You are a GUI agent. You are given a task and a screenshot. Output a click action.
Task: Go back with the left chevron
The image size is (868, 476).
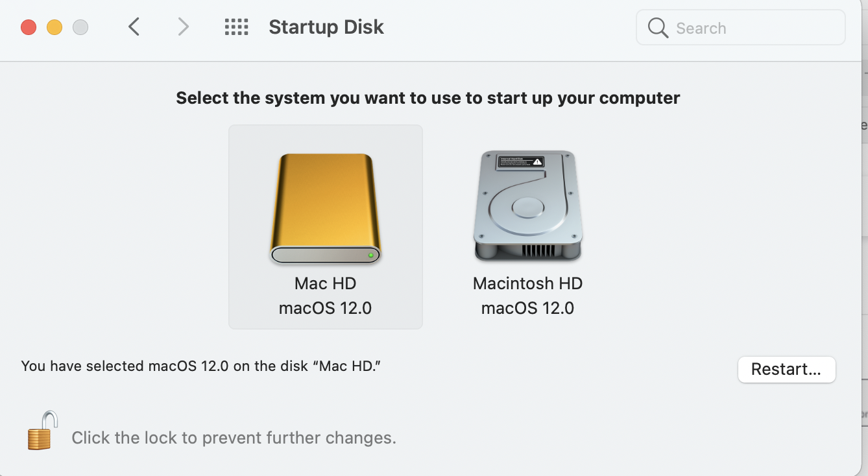134,27
